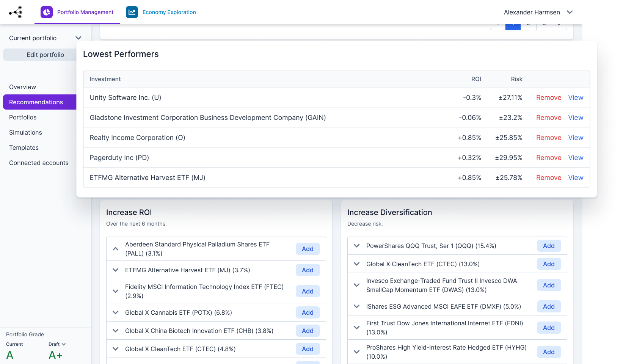The width and height of the screenshot is (623, 364).
Task: Expand the Current portfolio dropdown
Action: (x=46, y=38)
